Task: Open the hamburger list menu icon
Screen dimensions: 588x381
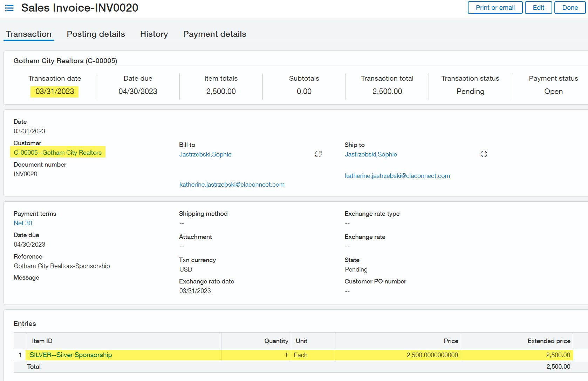Action: [x=9, y=8]
